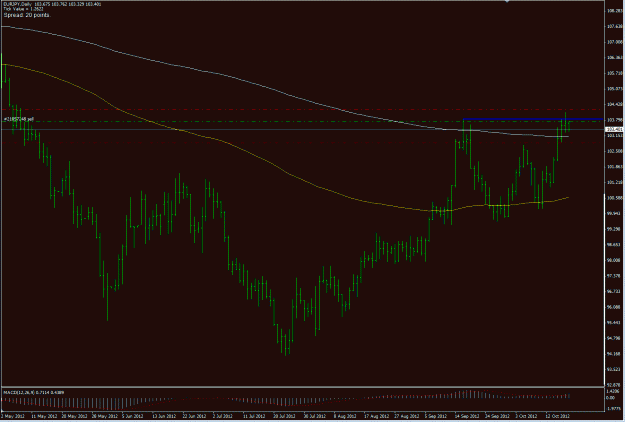This screenshot has height=422, width=625.
Task: Click the highlighted current price tag on the price axis
Action: coord(614,130)
